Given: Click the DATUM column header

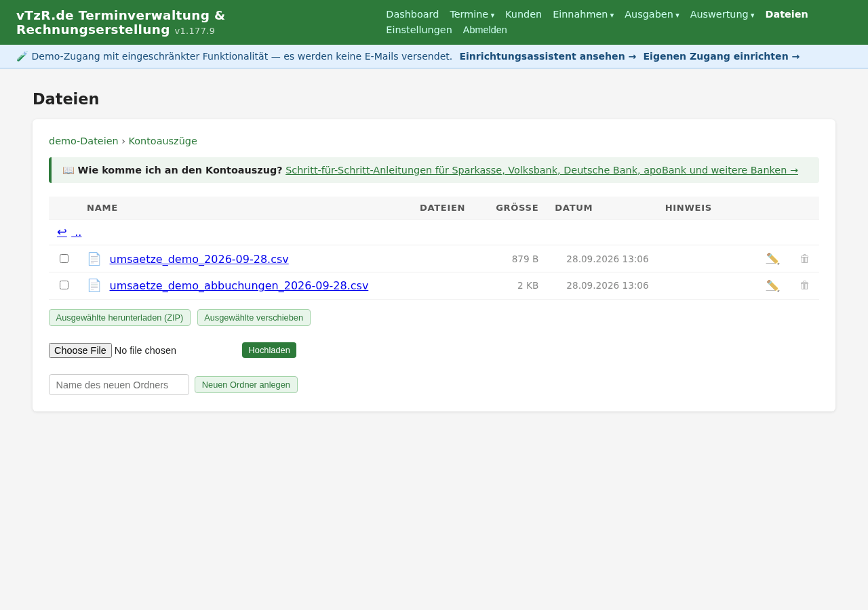Looking at the screenshot, I should (x=574, y=207).
